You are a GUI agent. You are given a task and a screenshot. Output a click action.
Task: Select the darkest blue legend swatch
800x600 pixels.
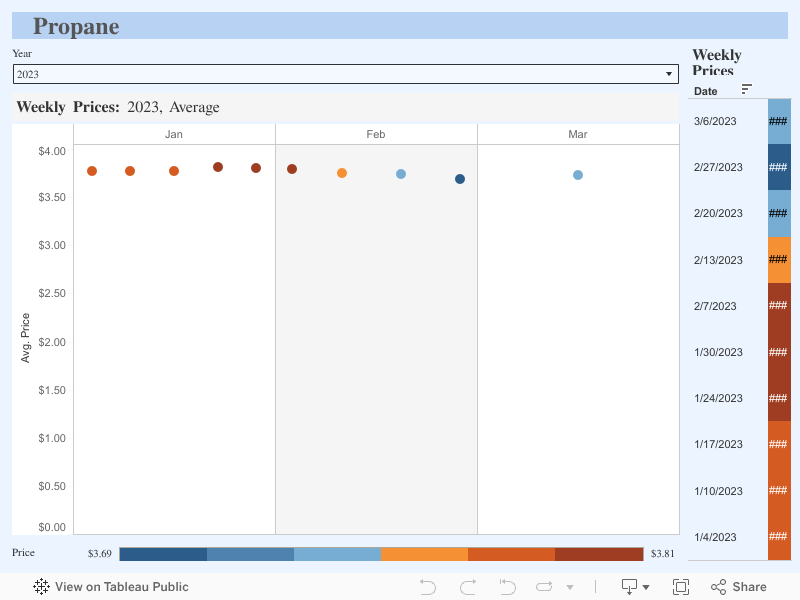163,554
